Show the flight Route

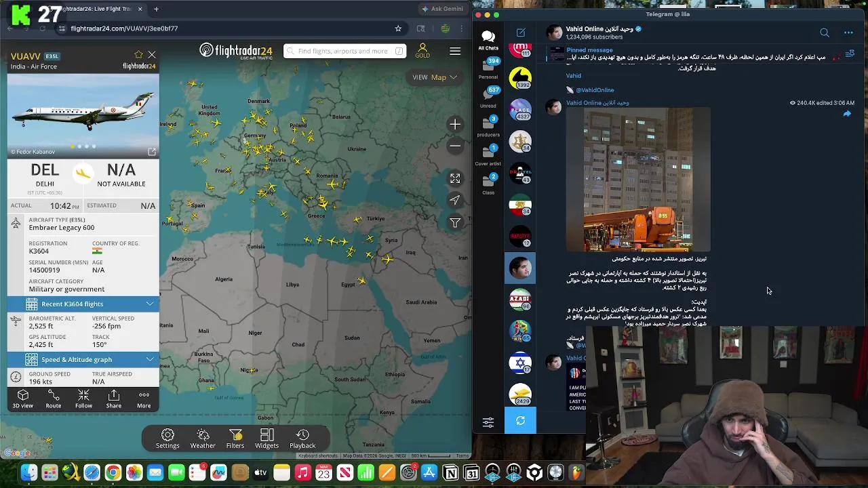53,399
